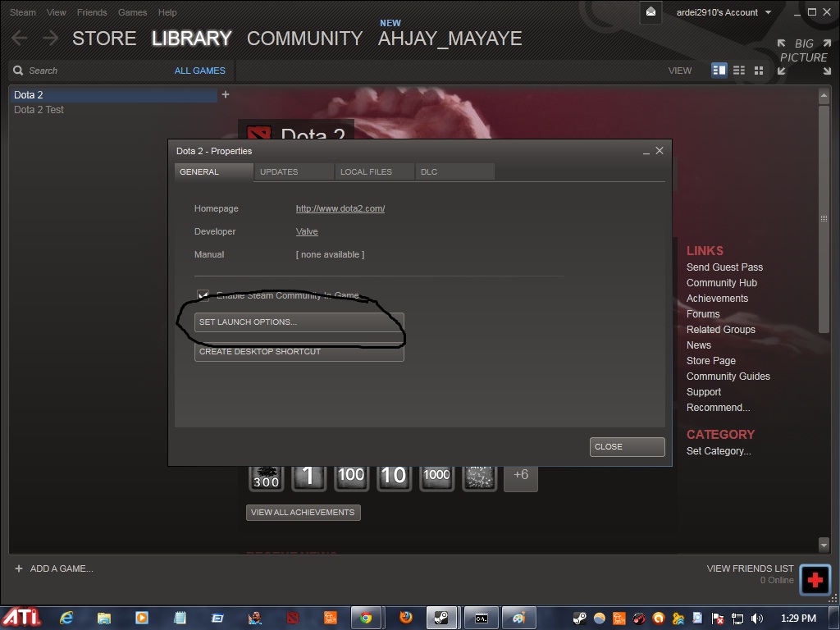Open File Explorer folder in taskbar
Screen dimensions: 840x630
104,619
